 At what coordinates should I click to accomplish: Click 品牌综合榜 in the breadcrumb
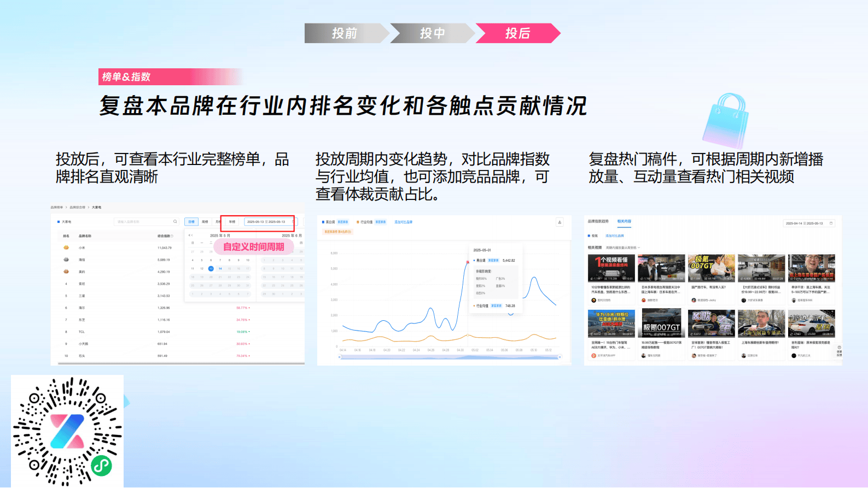(77, 208)
